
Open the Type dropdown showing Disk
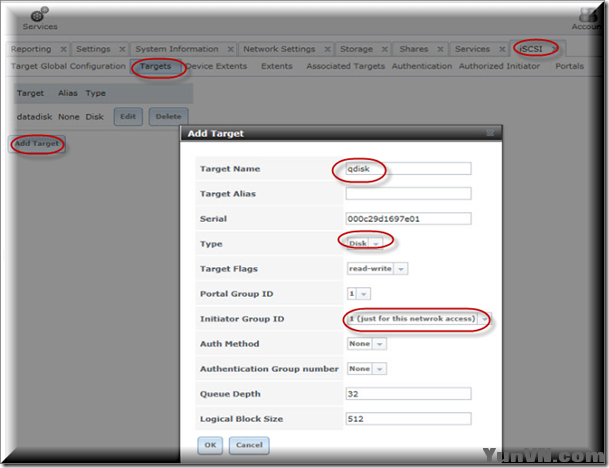coord(365,244)
